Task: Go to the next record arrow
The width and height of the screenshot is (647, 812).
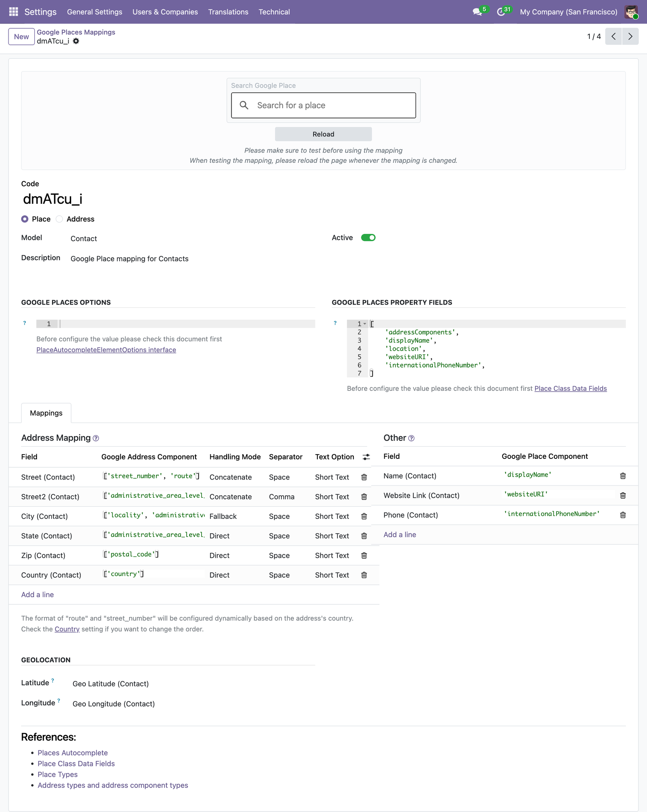Action: (x=630, y=36)
